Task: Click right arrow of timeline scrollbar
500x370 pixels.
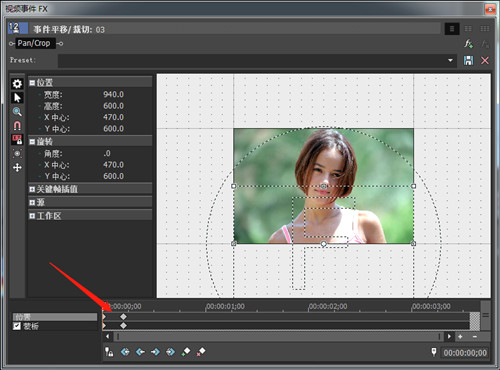Action: 449,337
